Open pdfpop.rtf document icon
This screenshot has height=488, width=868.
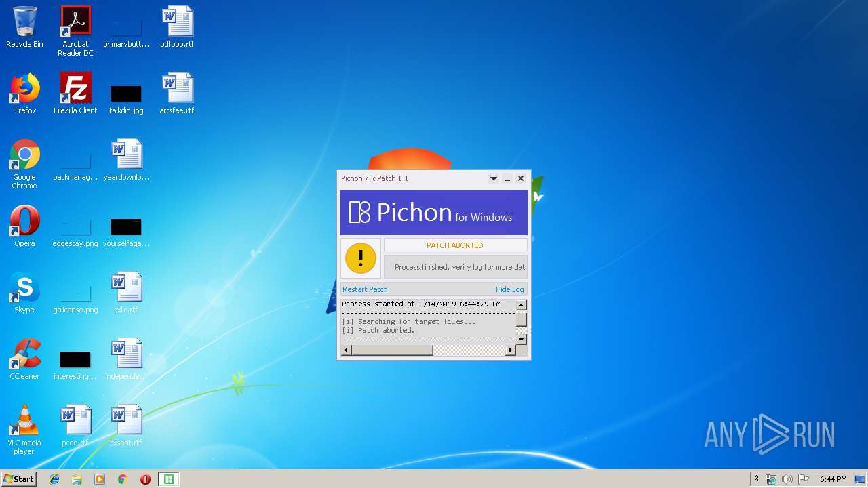point(177,27)
